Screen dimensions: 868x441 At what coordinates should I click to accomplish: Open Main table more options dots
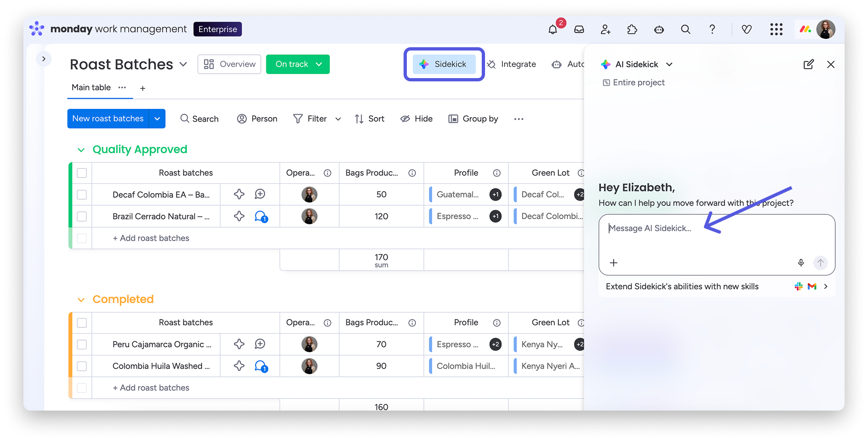pyautogui.click(x=122, y=87)
